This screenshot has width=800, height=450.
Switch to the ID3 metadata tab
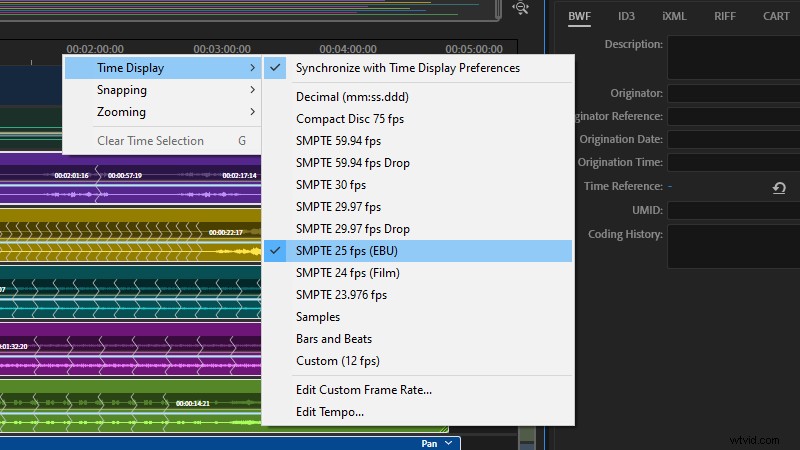(x=627, y=16)
